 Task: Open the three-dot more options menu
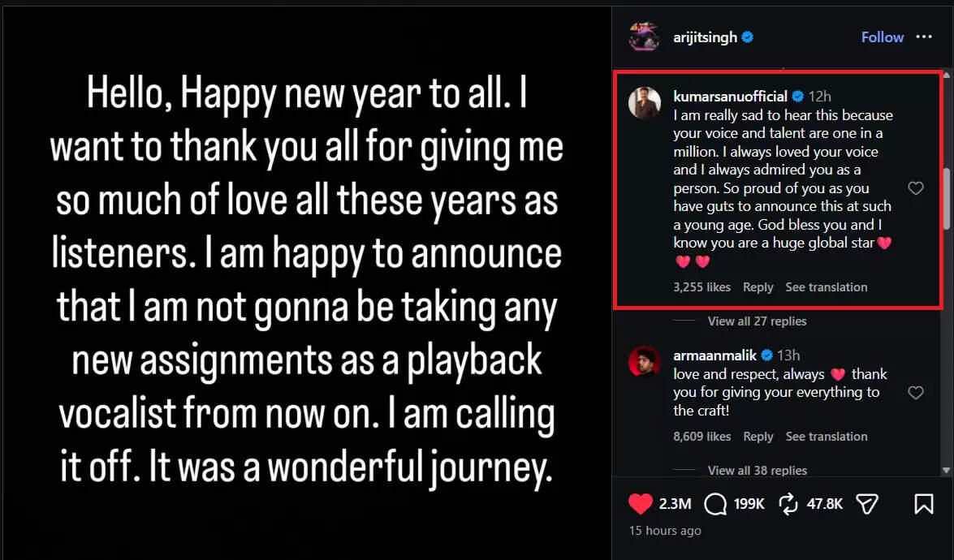pos(924,37)
